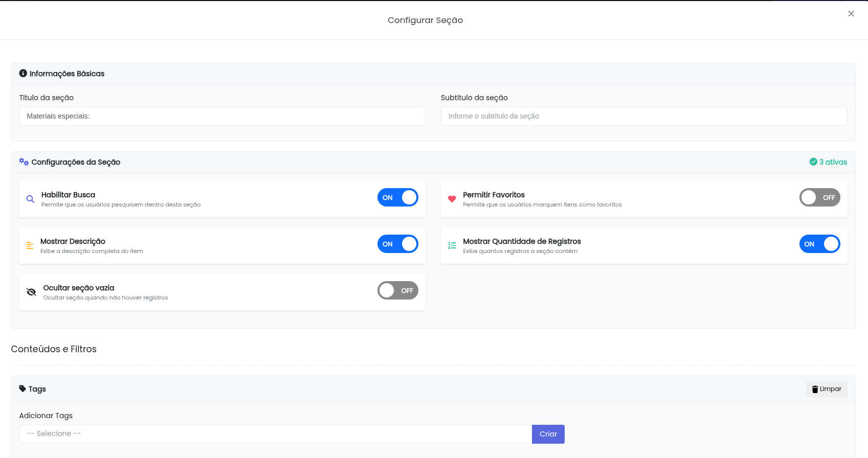The width and height of the screenshot is (868, 458).
Task: Click the orange lines icon for Mostrar Descrição
Action: 30,246
